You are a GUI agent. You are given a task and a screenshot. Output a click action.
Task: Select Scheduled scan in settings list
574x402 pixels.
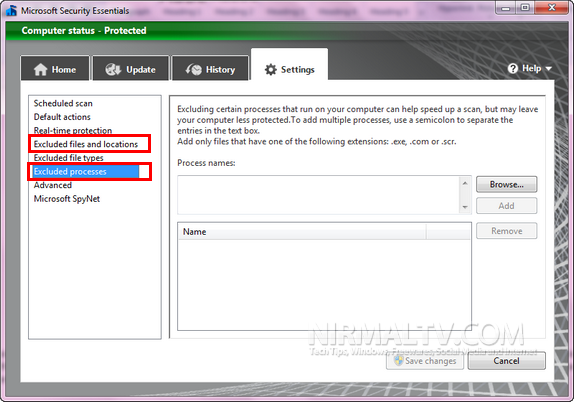[x=63, y=103]
